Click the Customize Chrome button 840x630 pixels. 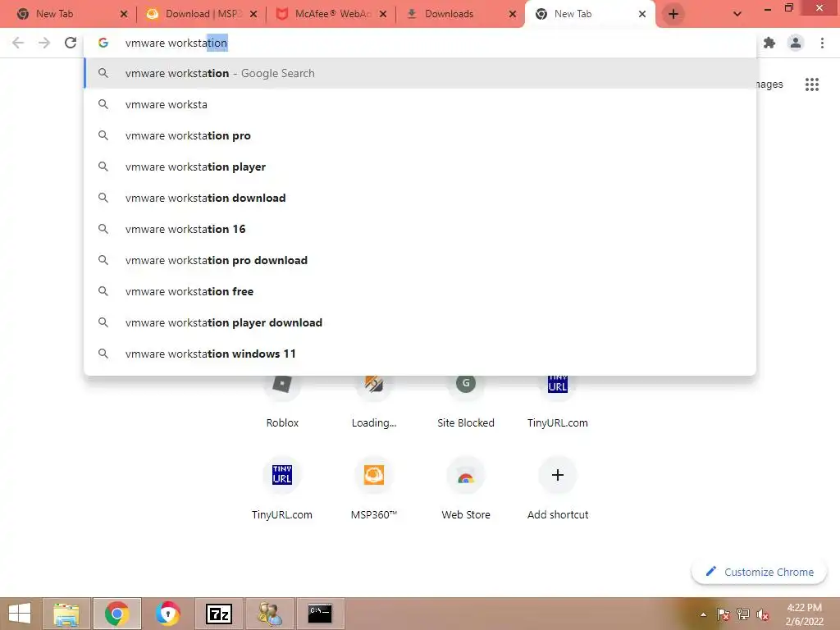point(759,572)
